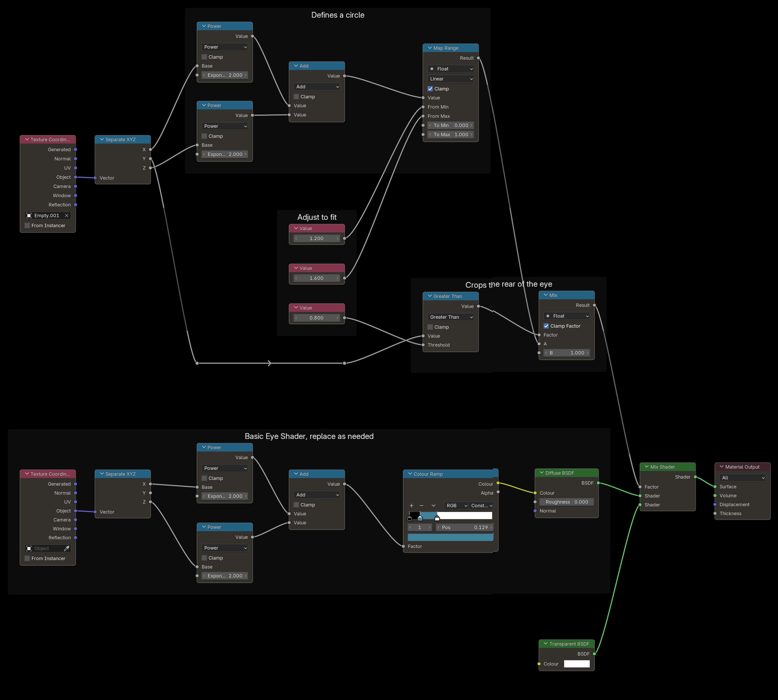This screenshot has width=778, height=700.
Task: Enable From Instancer in the Basic Eye Shader frame
Action: click(27, 559)
